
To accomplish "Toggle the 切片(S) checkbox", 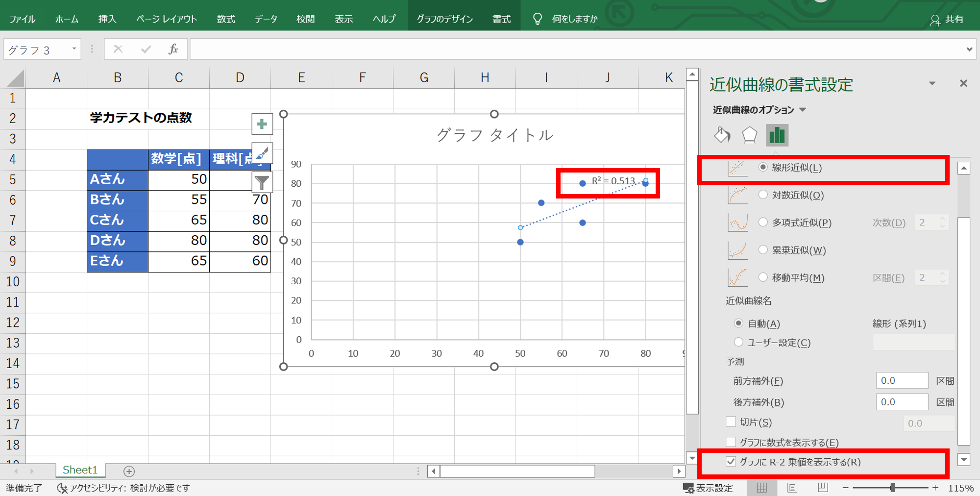I will (731, 422).
